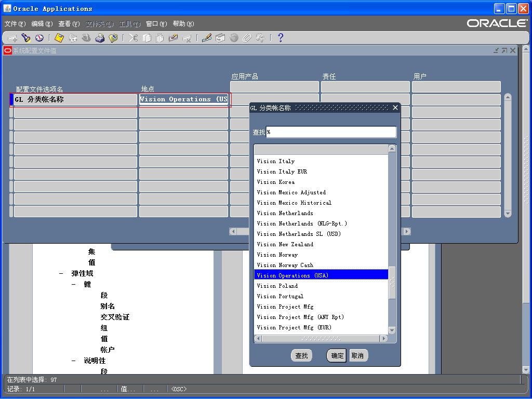Screen dimensions: 532x399
Task: Select Vision Italy EUR in the list
Action: 321,171
